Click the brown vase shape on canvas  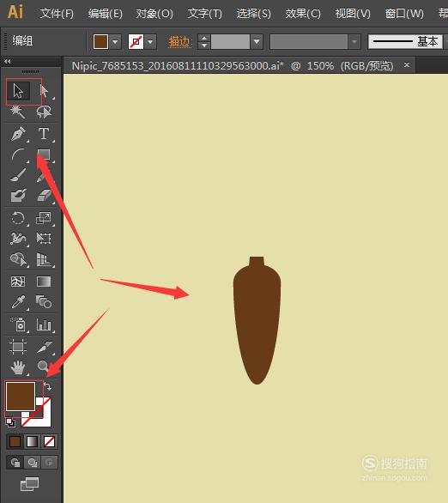257,321
